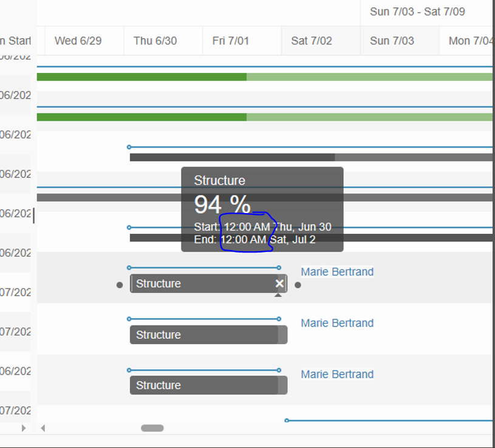Click the bottom Marie Bertrand assignee link
The height and width of the screenshot is (448, 495).
pyautogui.click(x=337, y=374)
